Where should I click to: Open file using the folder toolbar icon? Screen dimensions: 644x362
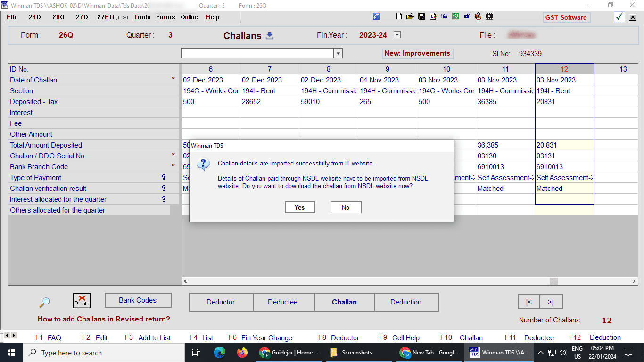coord(410,16)
